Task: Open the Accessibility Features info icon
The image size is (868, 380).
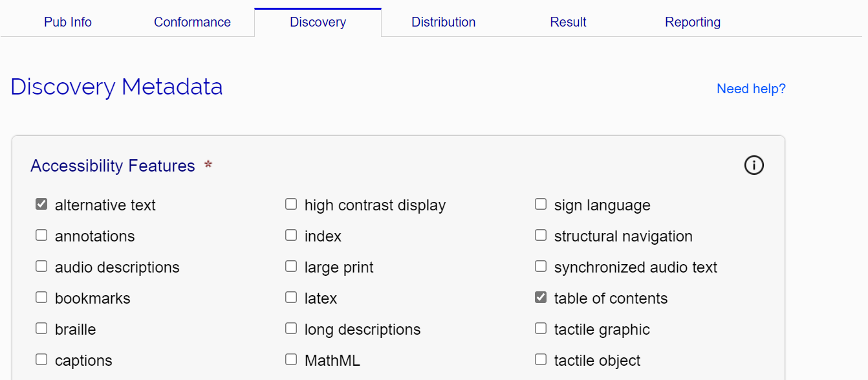Action: (x=754, y=166)
